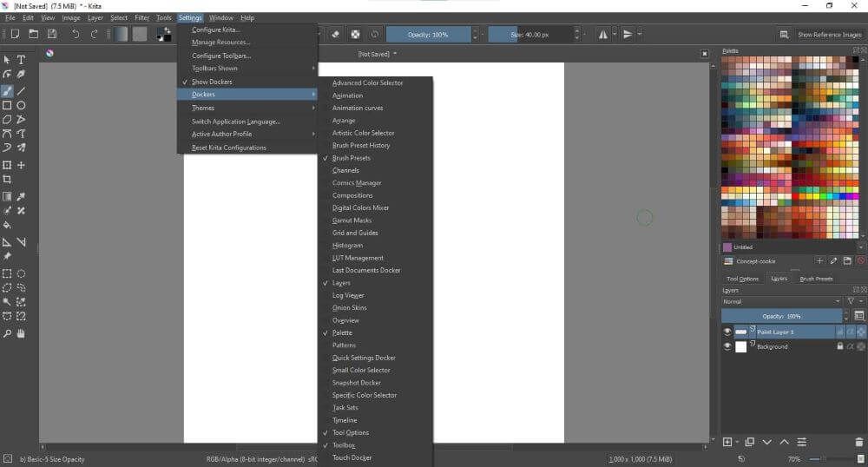Delete layer with trash icon
Image resolution: width=868 pixels, height=467 pixels.
858,442
